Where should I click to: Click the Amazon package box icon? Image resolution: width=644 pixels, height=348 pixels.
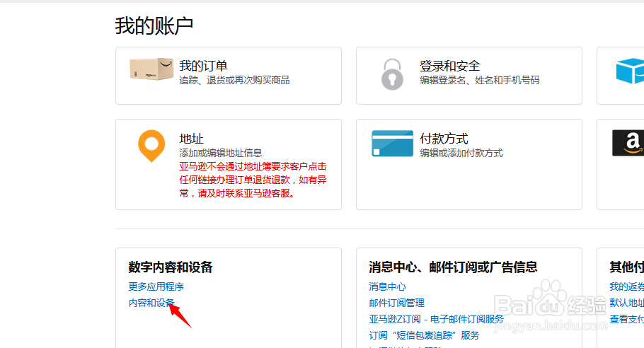(x=151, y=69)
